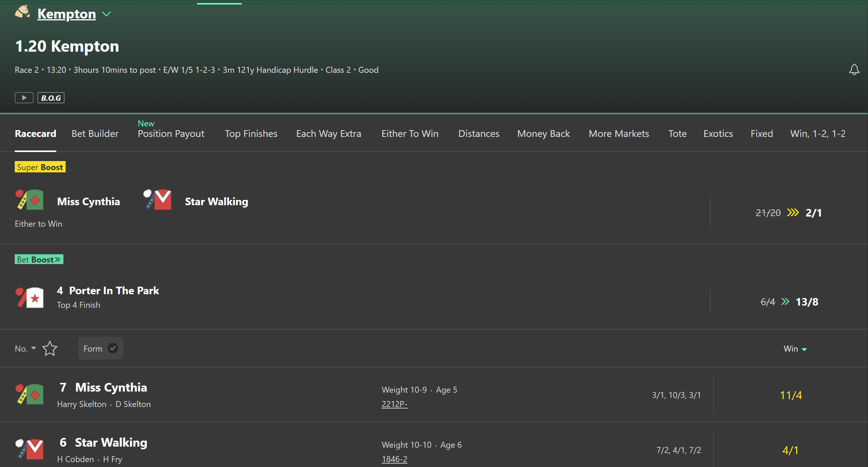The height and width of the screenshot is (467, 868).
Task: Enable race alerts with the bell icon
Action: point(854,70)
